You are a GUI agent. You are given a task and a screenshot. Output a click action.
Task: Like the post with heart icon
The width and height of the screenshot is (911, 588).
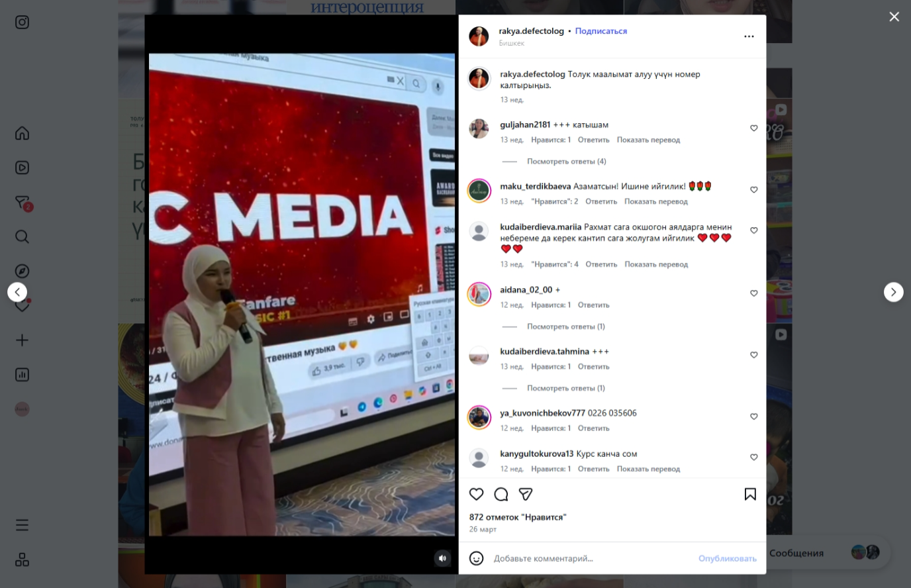(476, 494)
